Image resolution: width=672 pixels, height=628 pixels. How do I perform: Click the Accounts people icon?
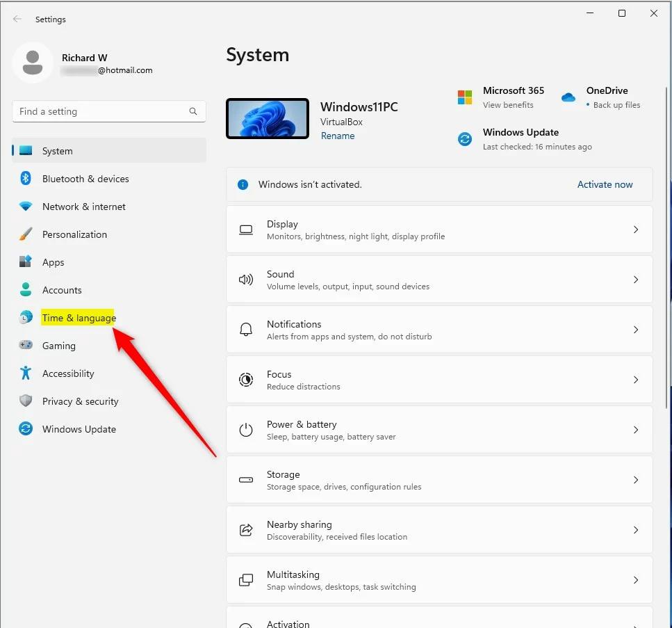pos(26,290)
